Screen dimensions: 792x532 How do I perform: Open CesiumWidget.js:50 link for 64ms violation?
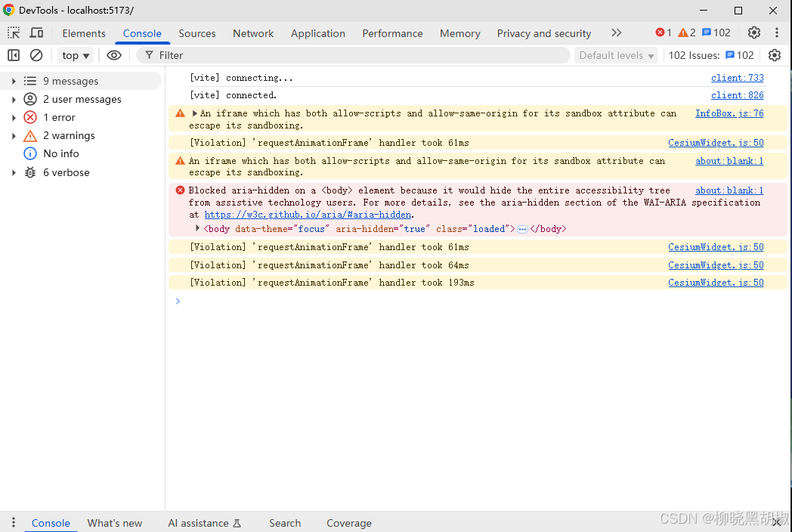[x=716, y=265]
